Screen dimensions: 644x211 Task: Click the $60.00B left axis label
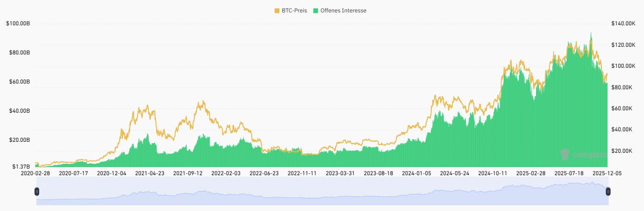click(x=20, y=82)
